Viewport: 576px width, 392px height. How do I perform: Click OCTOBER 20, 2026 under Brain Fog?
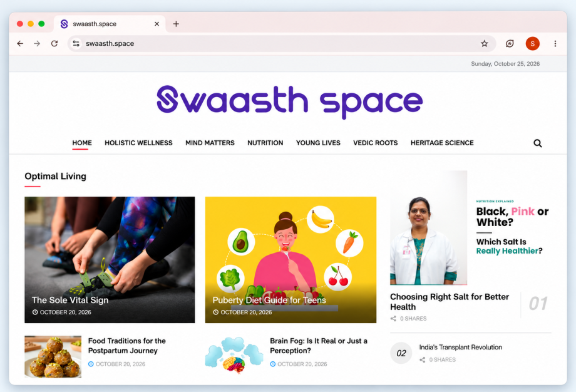(x=302, y=364)
